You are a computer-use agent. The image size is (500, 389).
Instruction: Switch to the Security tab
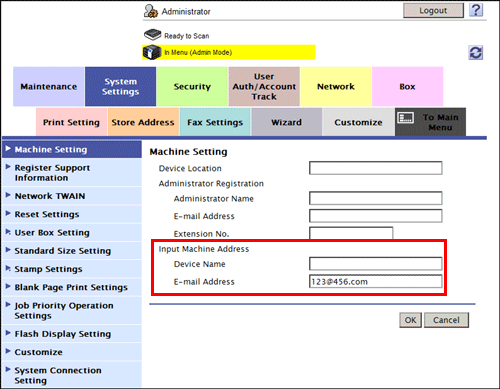pyautogui.click(x=192, y=87)
